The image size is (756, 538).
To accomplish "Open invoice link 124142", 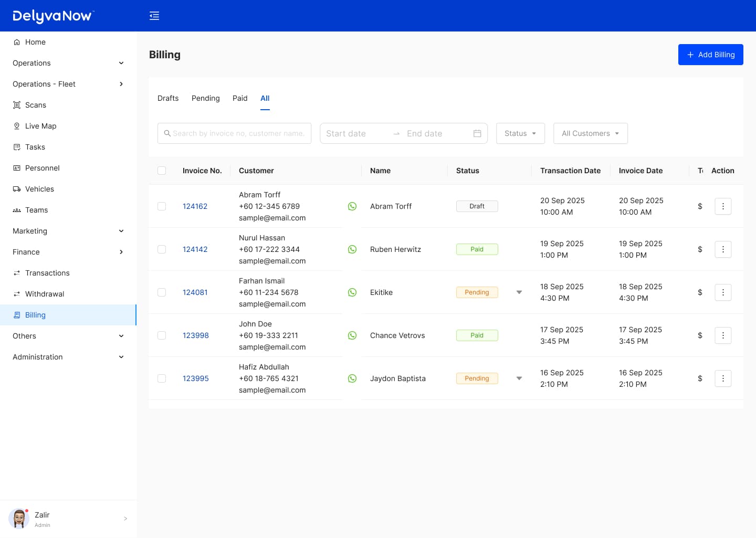I will (195, 249).
